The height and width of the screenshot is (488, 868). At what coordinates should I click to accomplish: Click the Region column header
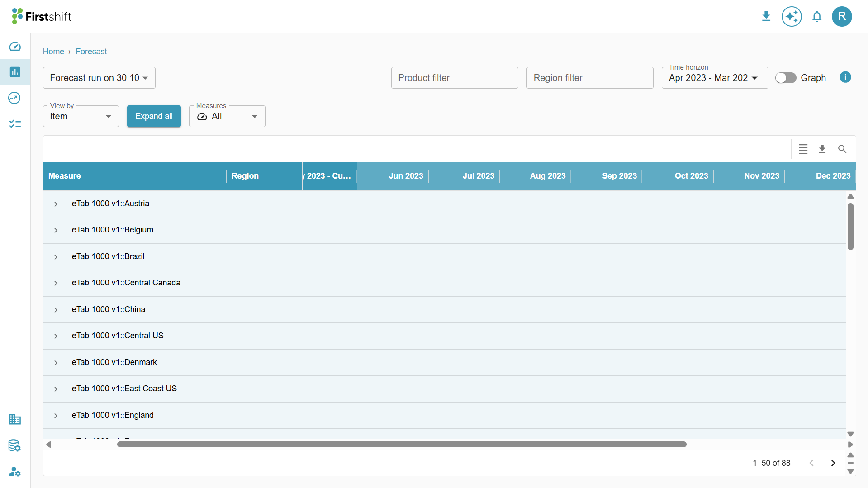(x=264, y=176)
